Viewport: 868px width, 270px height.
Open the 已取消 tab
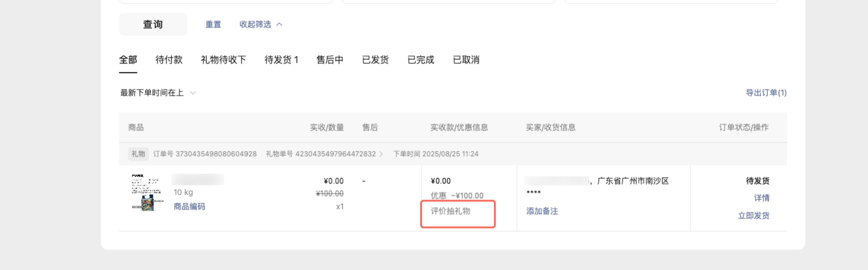click(466, 60)
